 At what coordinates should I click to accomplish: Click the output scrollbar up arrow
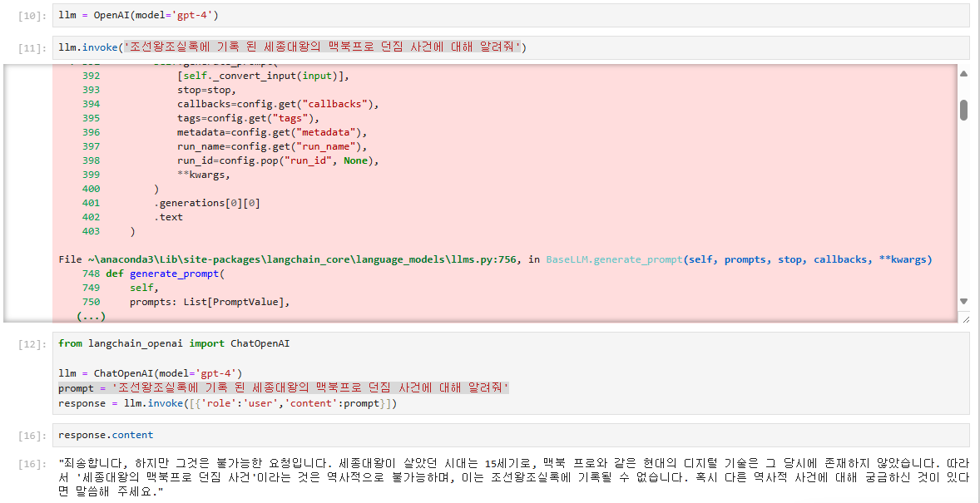pos(963,72)
